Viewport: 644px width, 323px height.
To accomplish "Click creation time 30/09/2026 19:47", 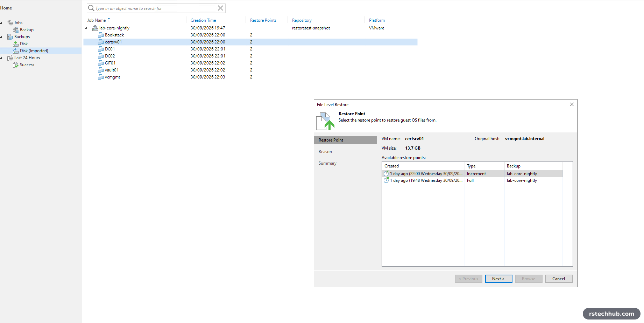I will pyautogui.click(x=208, y=28).
